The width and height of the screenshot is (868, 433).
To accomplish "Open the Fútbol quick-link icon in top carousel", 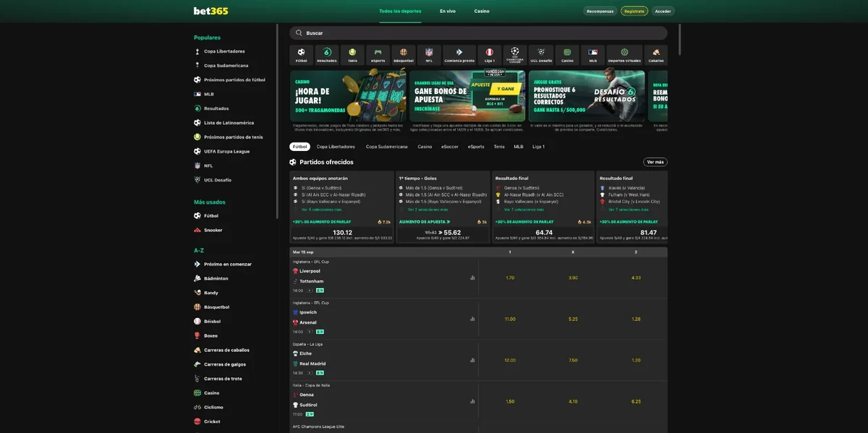I will click(x=302, y=55).
